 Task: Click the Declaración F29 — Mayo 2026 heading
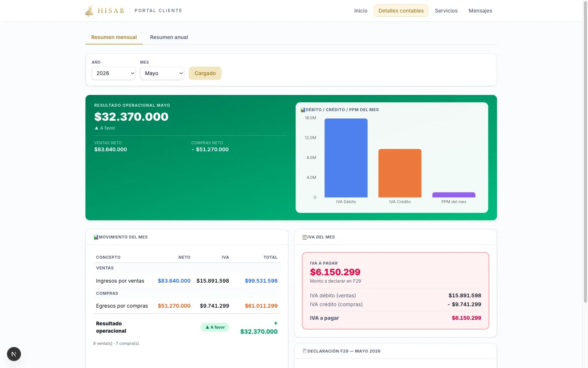coord(344,351)
